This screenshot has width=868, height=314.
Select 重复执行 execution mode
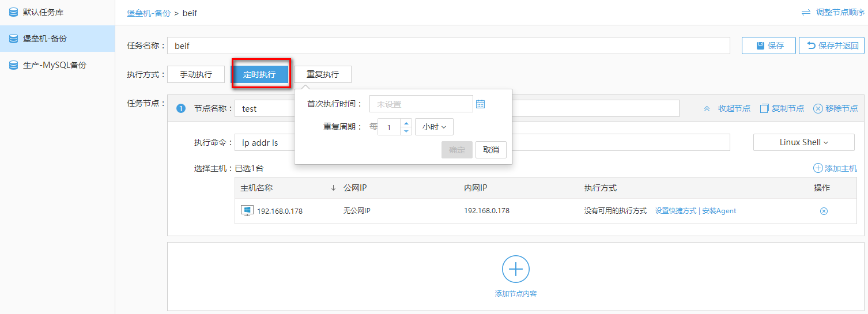tap(323, 74)
